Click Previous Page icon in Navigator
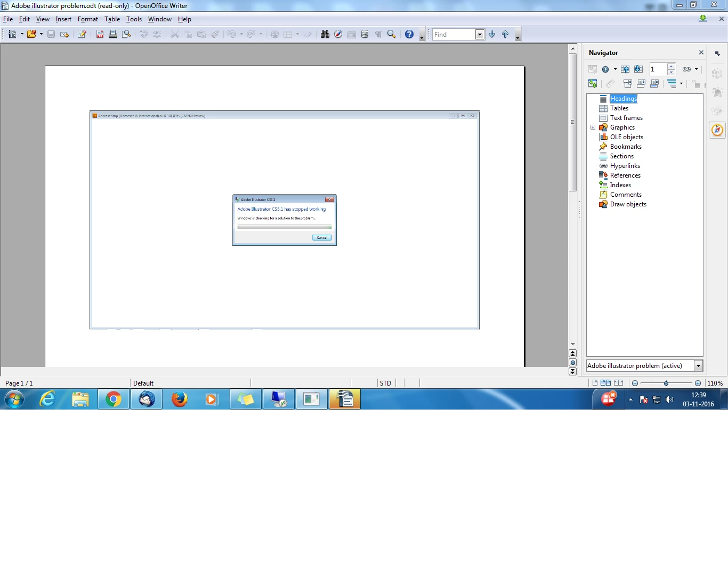The width and height of the screenshot is (728, 561). (x=625, y=69)
